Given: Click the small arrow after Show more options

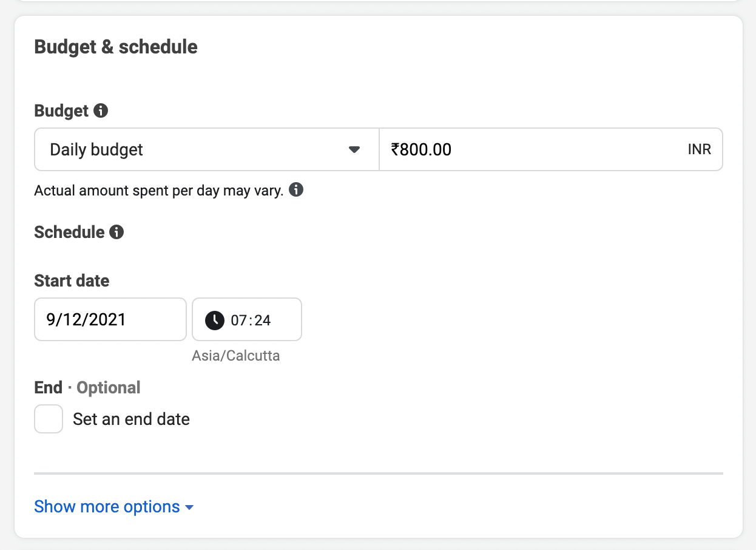Looking at the screenshot, I should (189, 508).
